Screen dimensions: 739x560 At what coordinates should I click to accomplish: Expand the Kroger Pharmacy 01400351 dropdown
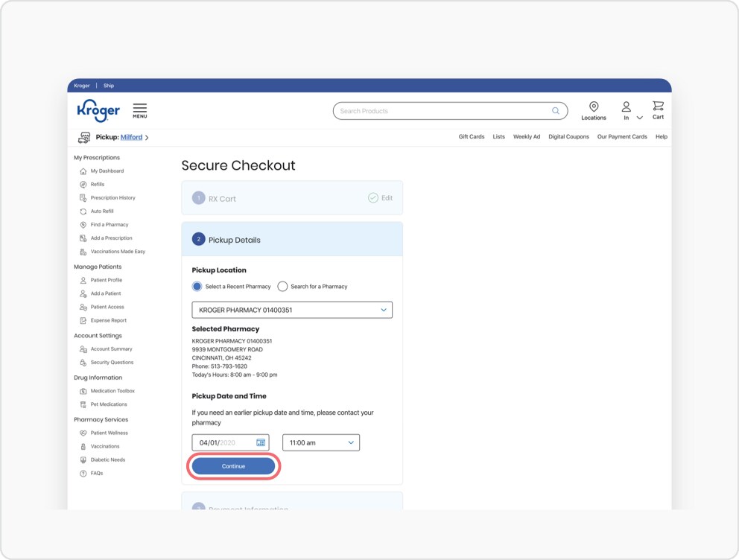[x=292, y=310]
